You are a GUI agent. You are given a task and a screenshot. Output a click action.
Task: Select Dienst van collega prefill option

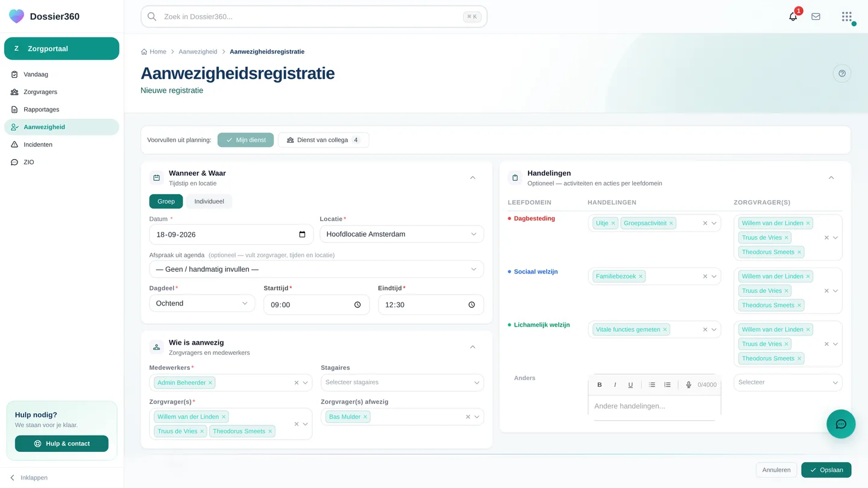(x=324, y=140)
